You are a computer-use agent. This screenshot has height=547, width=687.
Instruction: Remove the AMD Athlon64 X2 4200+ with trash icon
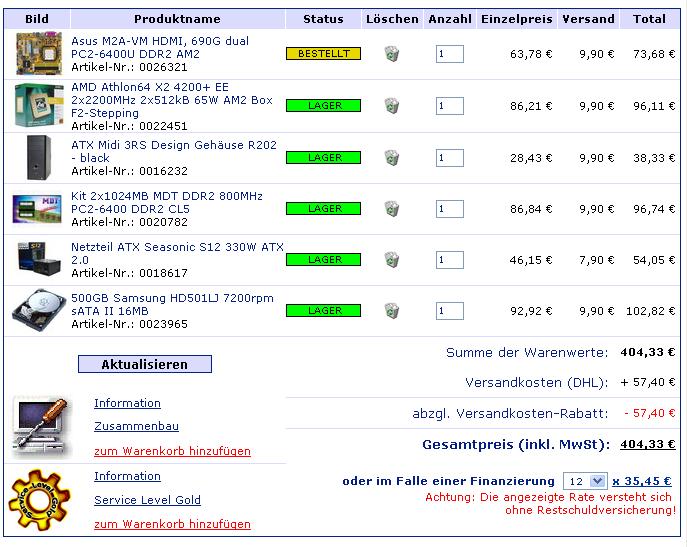[x=392, y=106]
